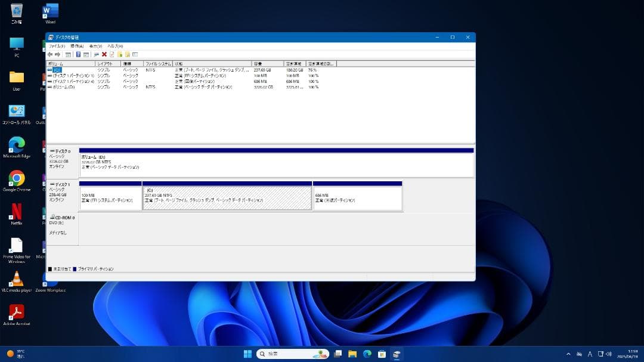Click the help question-mark icon in the toolbar
This screenshot has width=644, height=362.
(79, 54)
